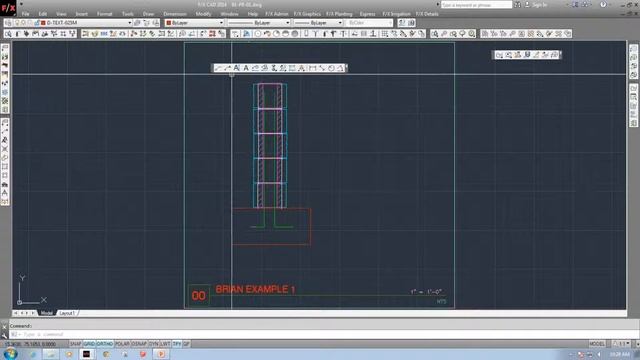Toggle OSNAP in status bar
Screen dimensions: 640x360
(x=139, y=344)
